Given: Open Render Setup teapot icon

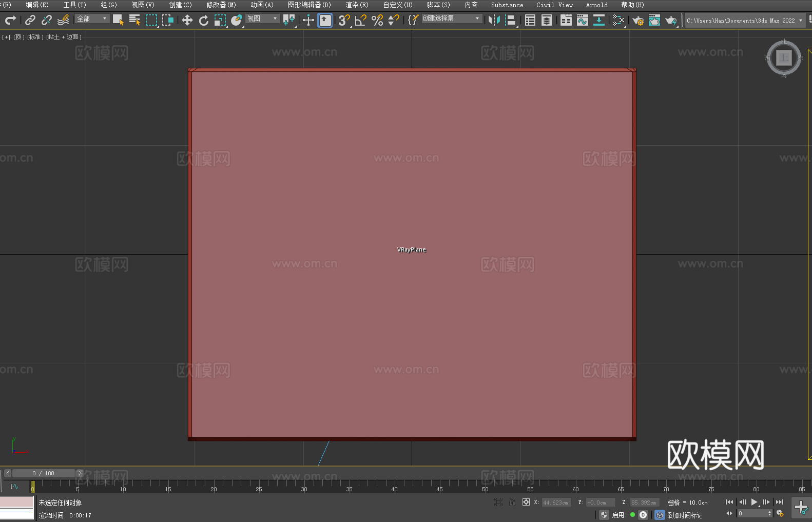Looking at the screenshot, I should (x=638, y=20).
